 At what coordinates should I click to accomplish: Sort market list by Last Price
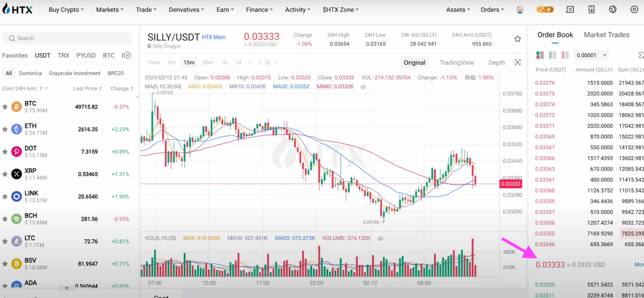pos(87,88)
